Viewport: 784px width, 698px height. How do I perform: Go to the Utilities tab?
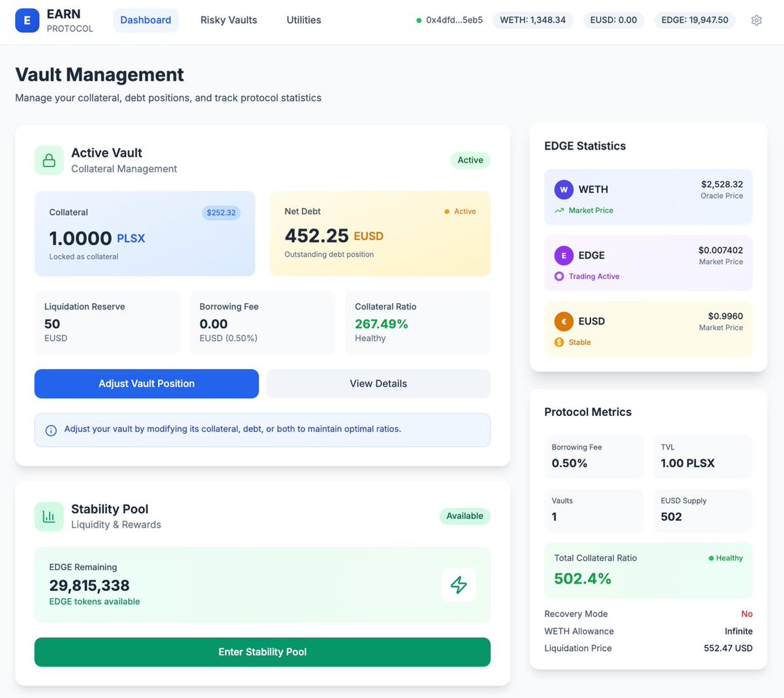click(304, 20)
